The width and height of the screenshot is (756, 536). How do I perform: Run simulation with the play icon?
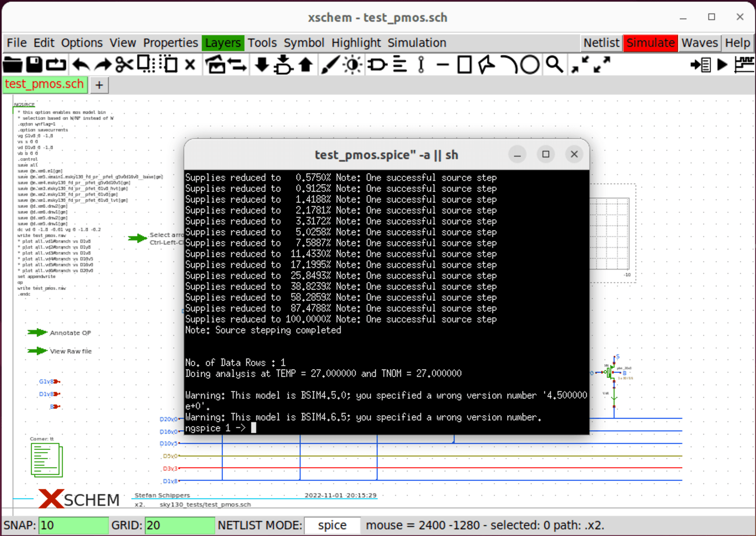722,65
